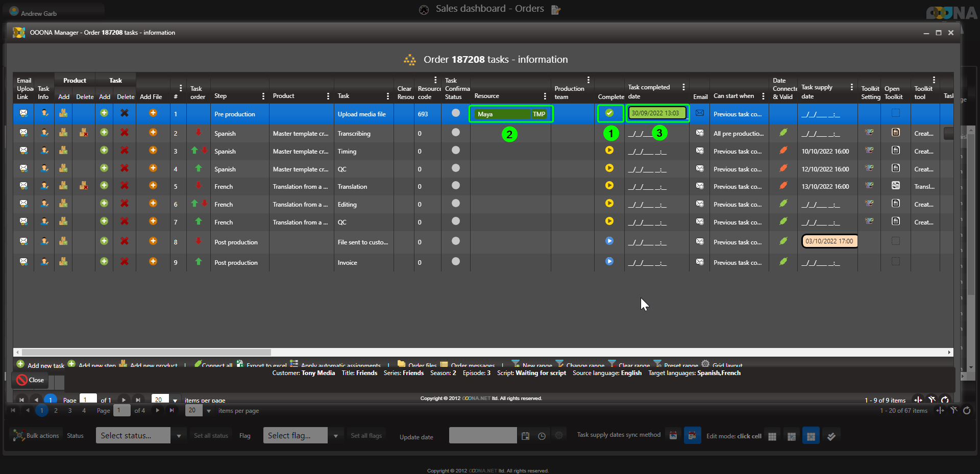The height and width of the screenshot is (474, 980).
Task: Click the Update date input field
Action: pyautogui.click(x=482, y=436)
